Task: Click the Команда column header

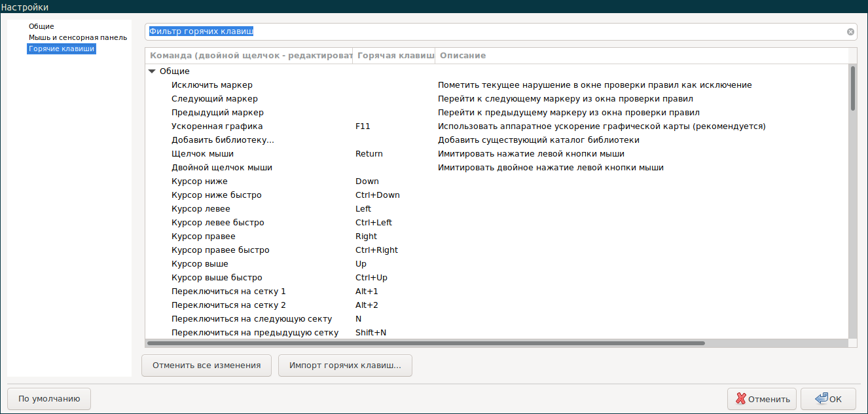Action: [x=249, y=55]
